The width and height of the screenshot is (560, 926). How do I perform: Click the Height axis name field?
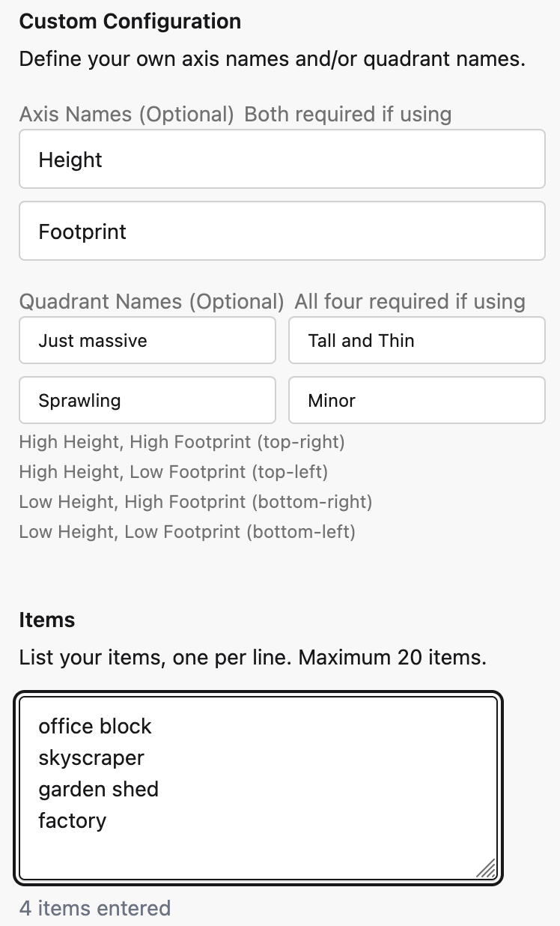[x=281, y=160]
